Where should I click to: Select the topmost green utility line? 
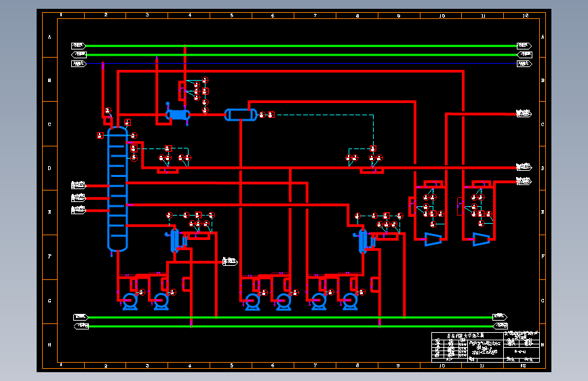pos(302,45)
